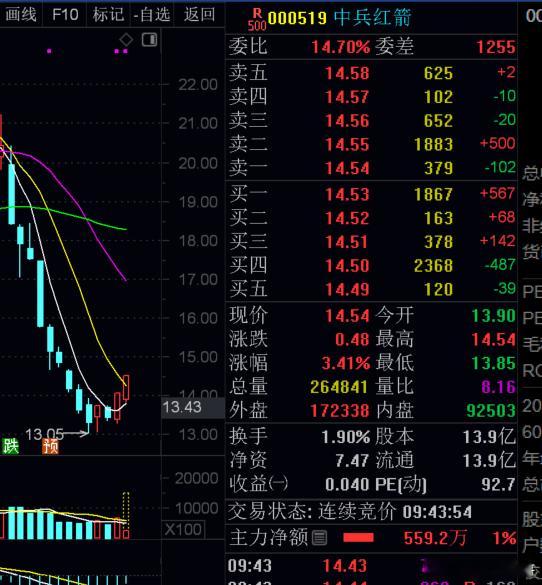Viewport: 542px width, 585px height.
Task: Select 买一 price 14.53 row
Action: [372, 194]
